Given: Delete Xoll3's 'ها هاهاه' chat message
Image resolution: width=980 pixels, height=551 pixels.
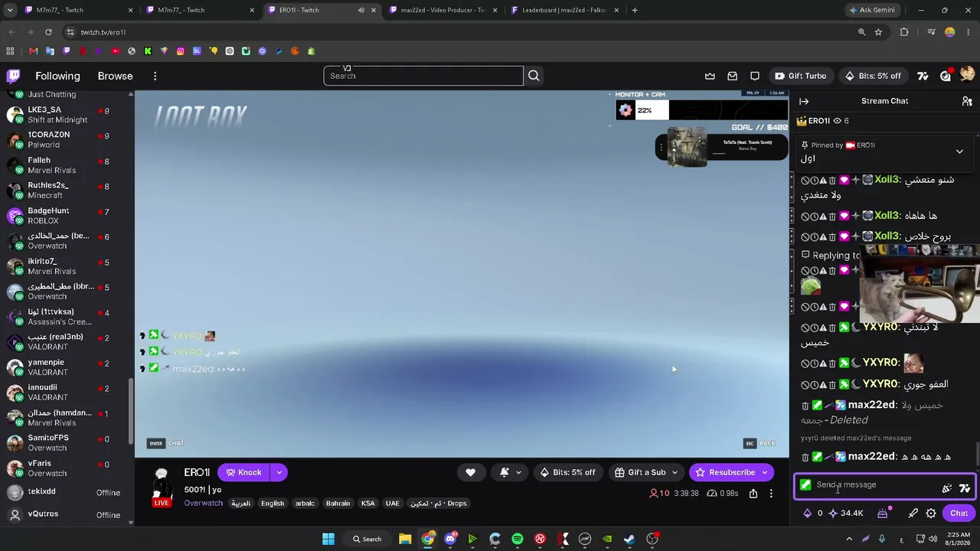Looking at the screenshot, I should coord(832,217).
